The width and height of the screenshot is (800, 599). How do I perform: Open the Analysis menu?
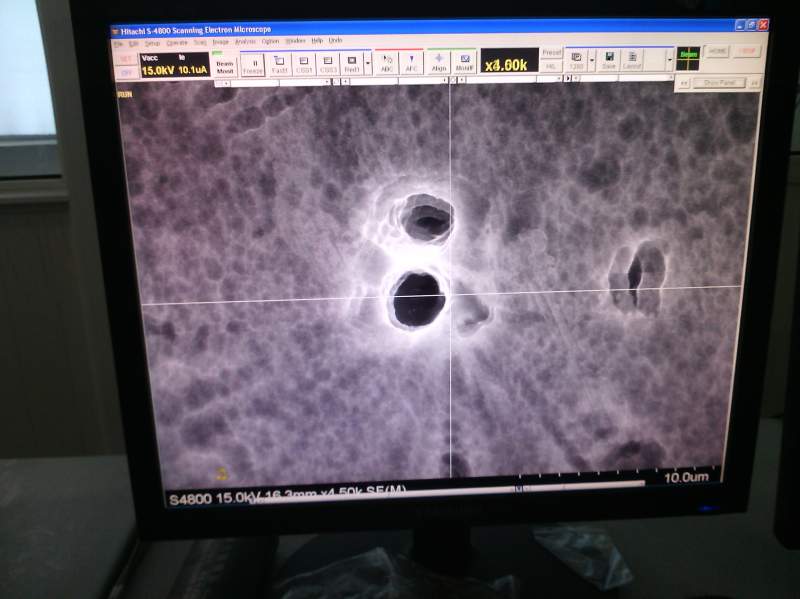(245, 42)
